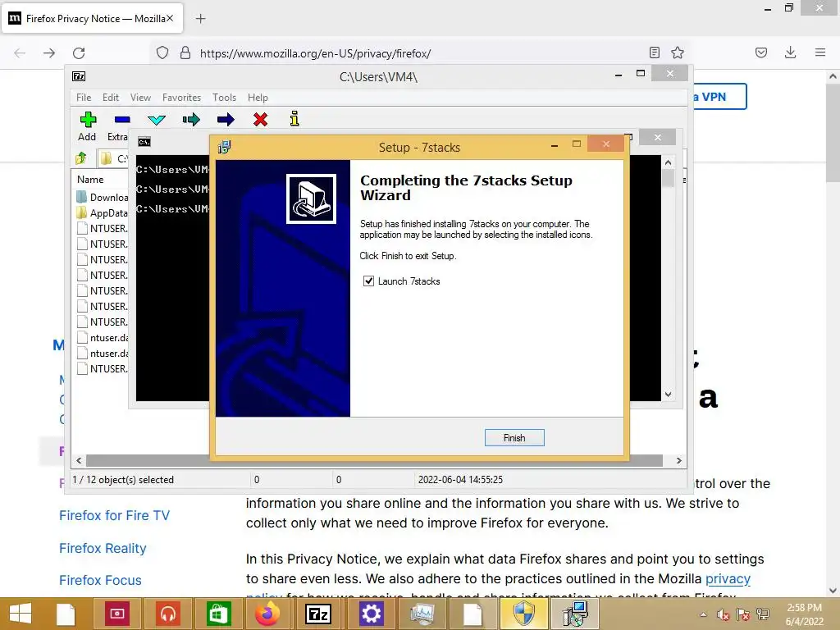Click the Name column header in 7-Zip

90,180
